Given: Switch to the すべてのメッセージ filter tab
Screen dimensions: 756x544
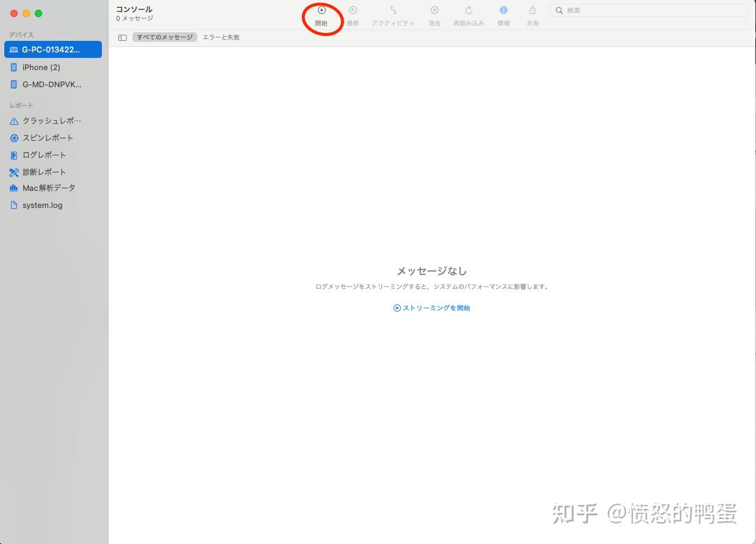Looking at the screenshot, I should click(x=164, y=37).
